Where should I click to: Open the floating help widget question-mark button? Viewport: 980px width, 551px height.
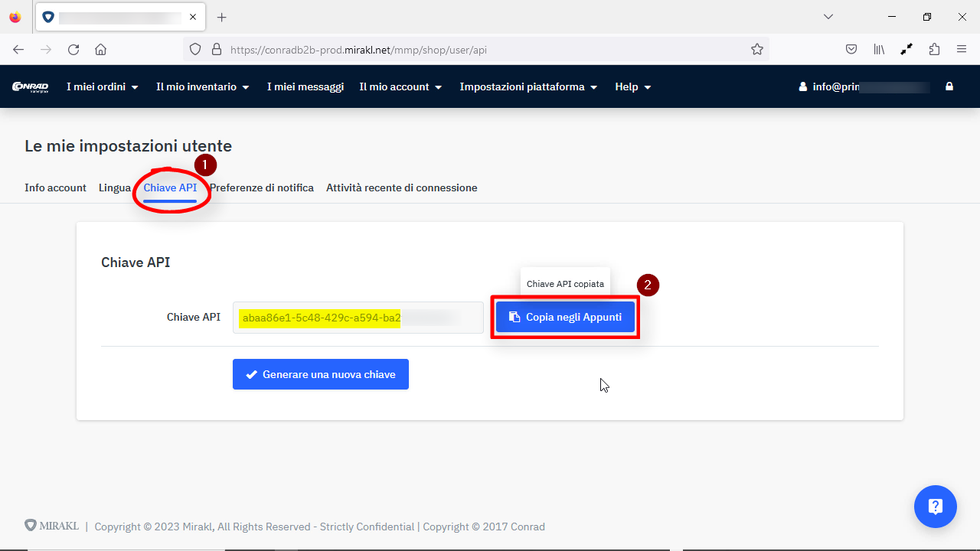935,506
